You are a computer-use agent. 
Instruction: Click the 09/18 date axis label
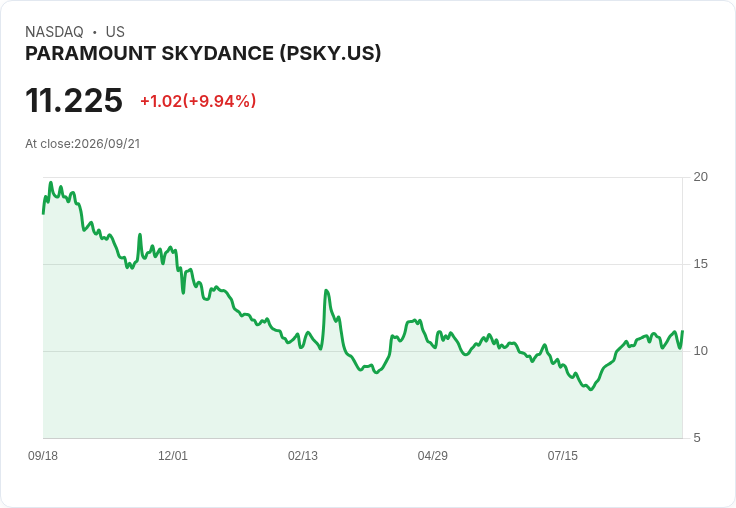pyautogui.click(x=43, y=456)
